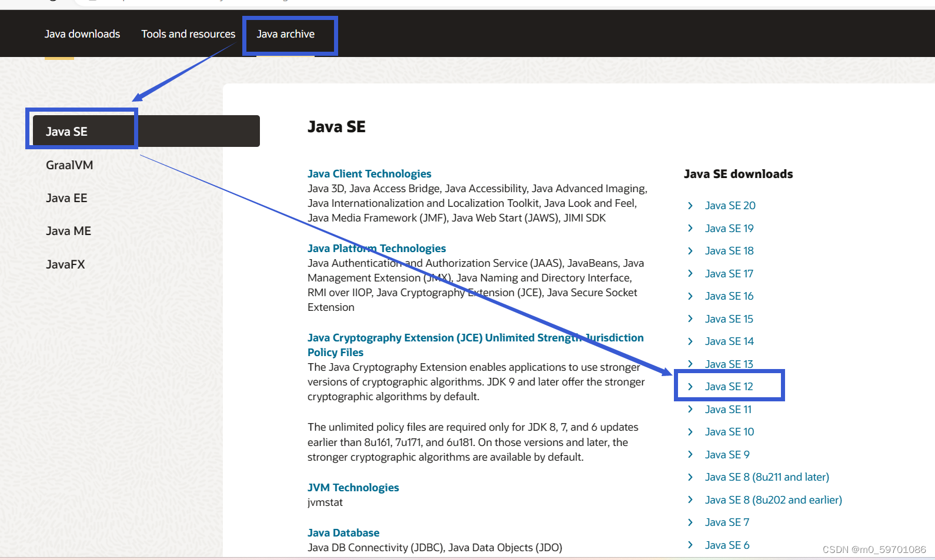Click the chevron beside Java SE 6
Image resolution: width=935 pixels, height=560 pixels.
[690, 545]
